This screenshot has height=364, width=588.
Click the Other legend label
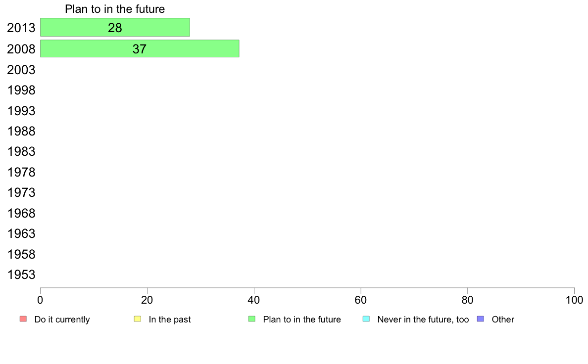pyautogui.click(x=503, y=319)
